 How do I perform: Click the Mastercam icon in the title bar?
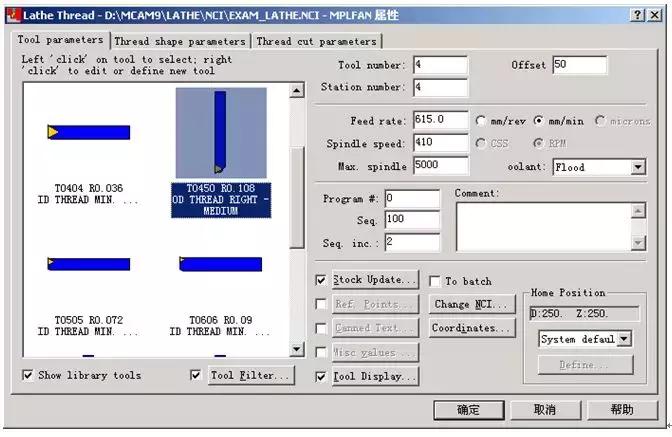tap(14, 15)
